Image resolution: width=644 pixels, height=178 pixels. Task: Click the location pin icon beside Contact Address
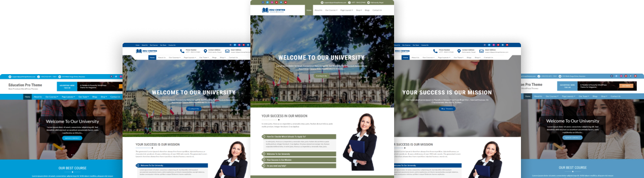click(205, 51)
